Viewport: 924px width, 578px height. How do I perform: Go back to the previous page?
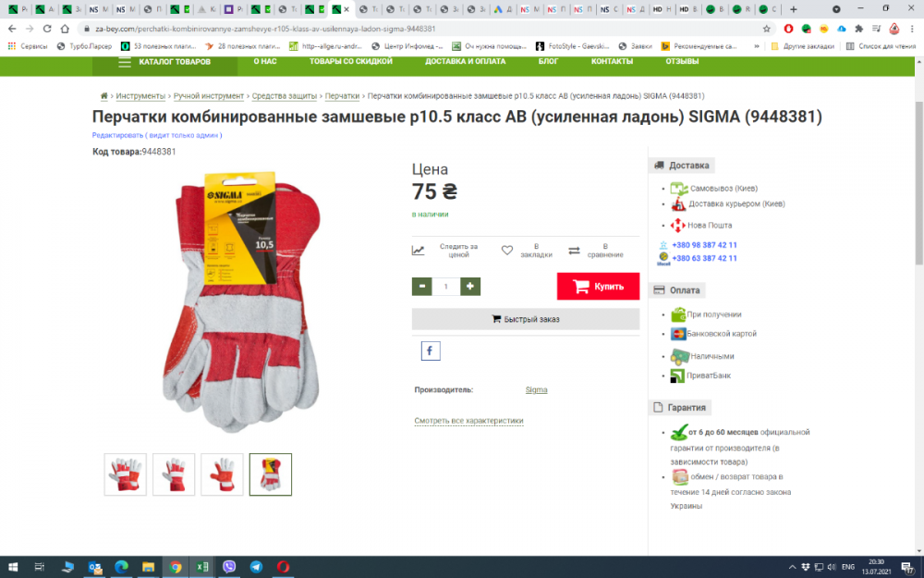coord(12,29)
